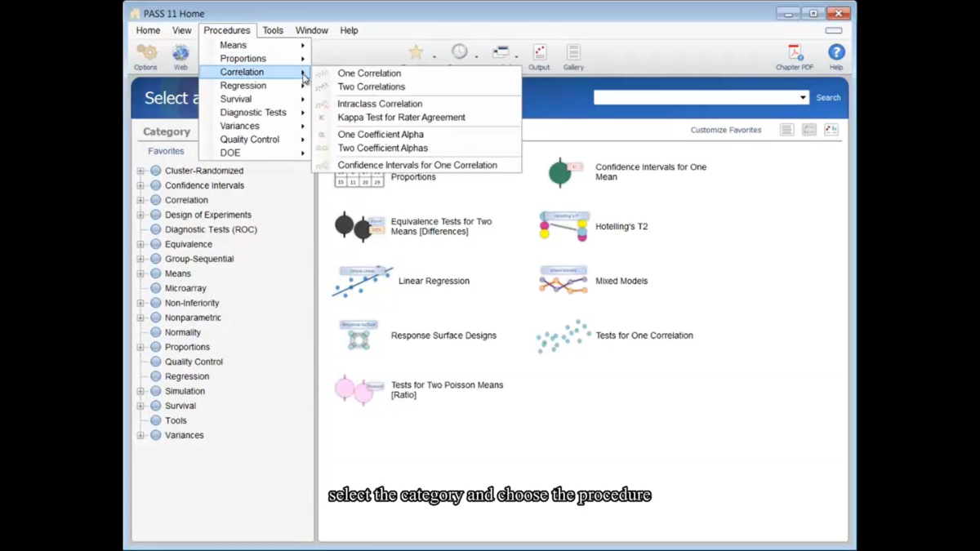Open Tests for One Correlation icon
The image size is (980, 551).
(x=563, y=335)
